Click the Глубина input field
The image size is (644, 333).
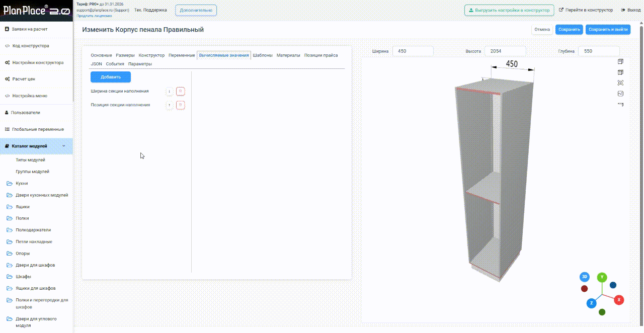point(599,51)
